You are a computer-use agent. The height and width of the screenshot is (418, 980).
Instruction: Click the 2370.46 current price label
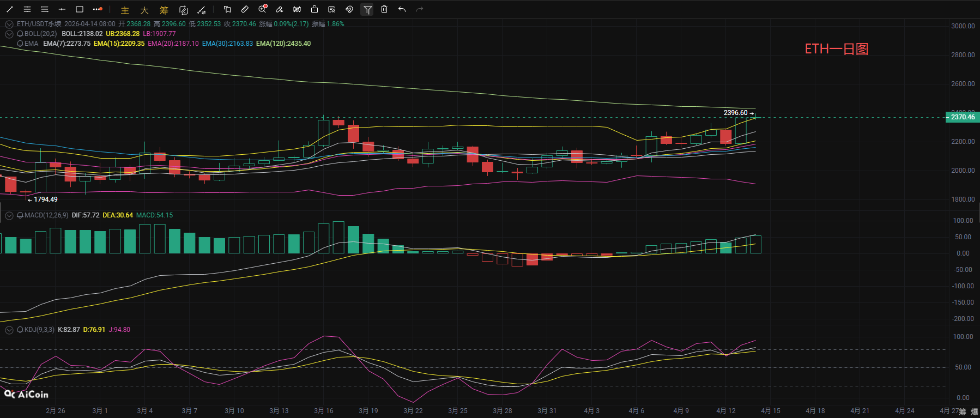click(962, 117)
